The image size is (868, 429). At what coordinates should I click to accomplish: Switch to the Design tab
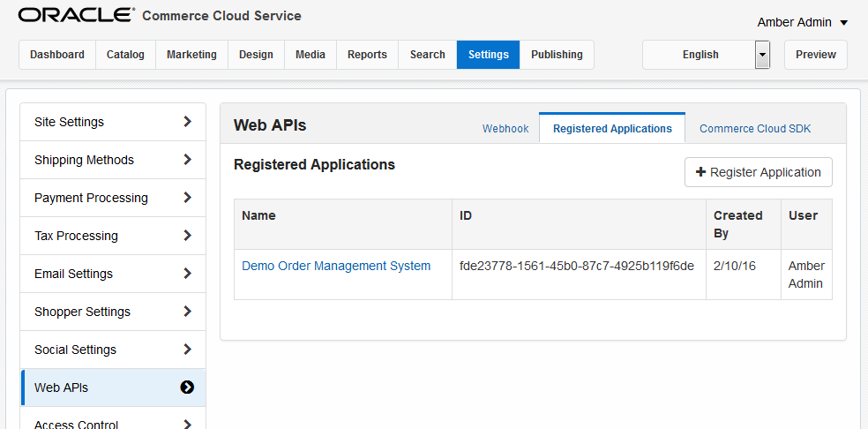point(256,55)
